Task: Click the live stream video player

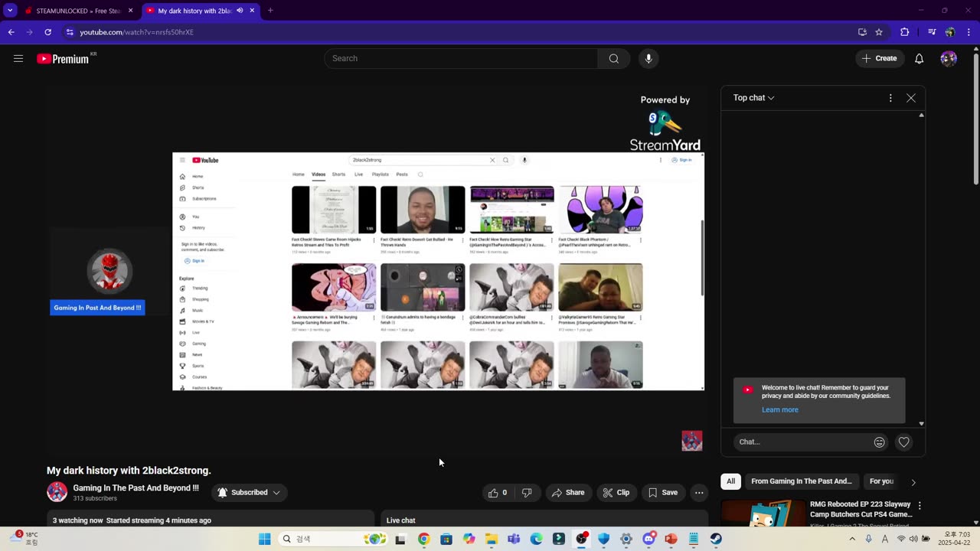Action: click(x=377, y=272)
